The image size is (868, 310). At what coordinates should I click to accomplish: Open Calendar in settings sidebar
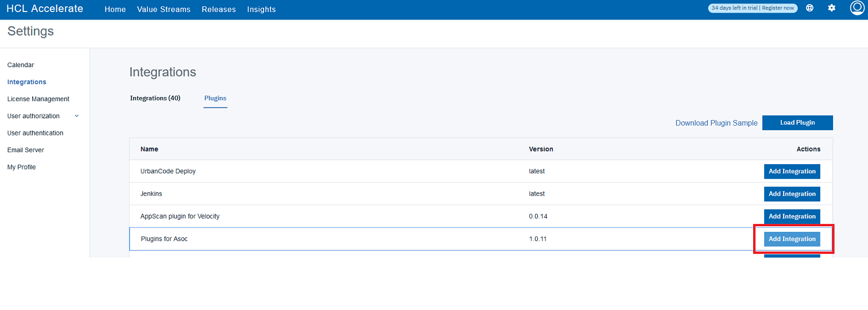click(x=21, y=65)
